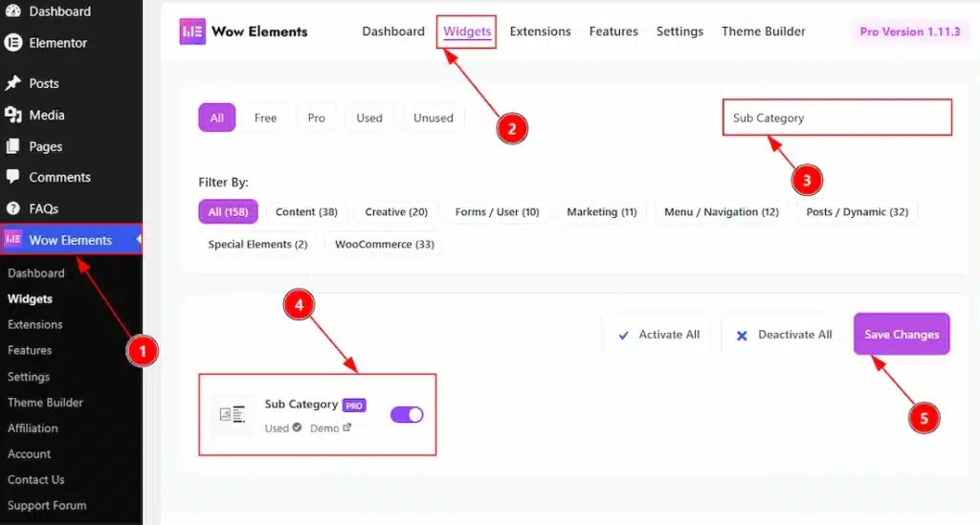Viewport: 980px width, 525px height.
Task: Filter by WooCommerce (33)
Action: point(385,244)
